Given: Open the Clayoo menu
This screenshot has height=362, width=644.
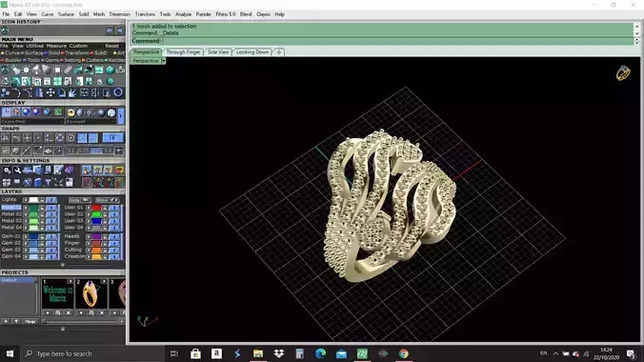Looking at the screenshot, I should [263, 14].
